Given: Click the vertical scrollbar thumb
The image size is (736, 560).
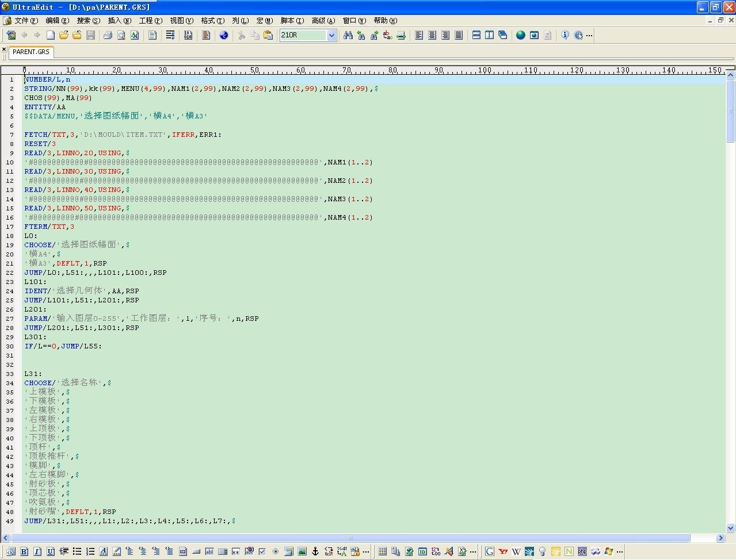Looking at the screenshot, I should (731, 110).
